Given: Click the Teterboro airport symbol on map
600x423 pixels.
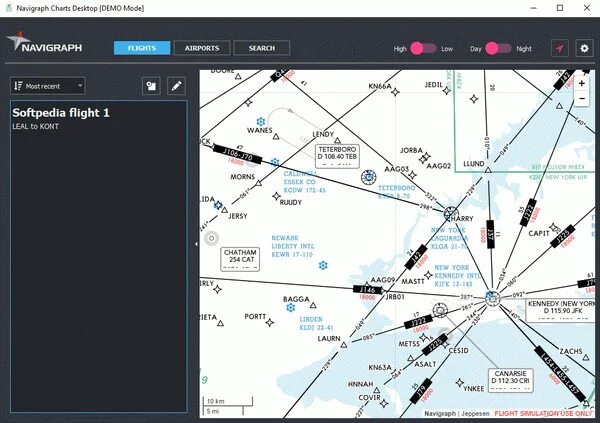Looking at the screenshot, I should [368, 177].
